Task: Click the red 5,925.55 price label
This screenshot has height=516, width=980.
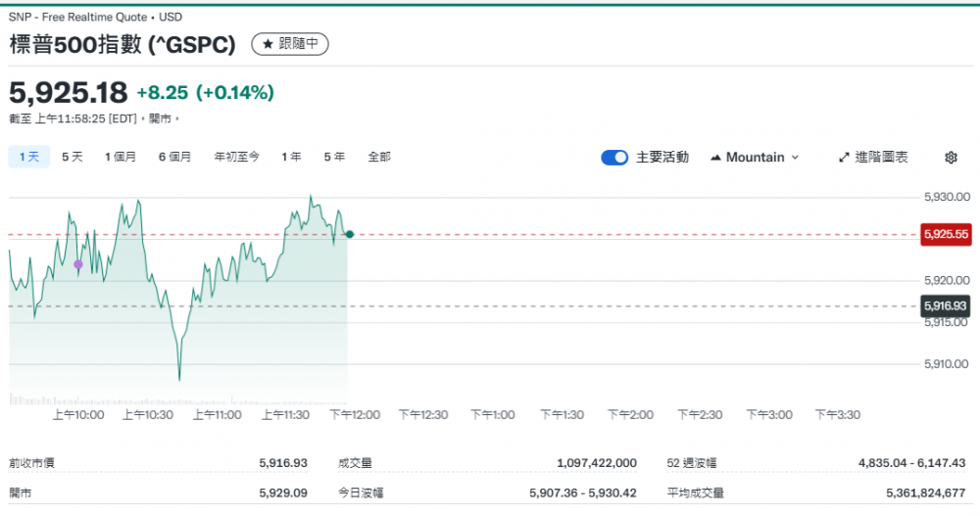Action: [945, 235]
